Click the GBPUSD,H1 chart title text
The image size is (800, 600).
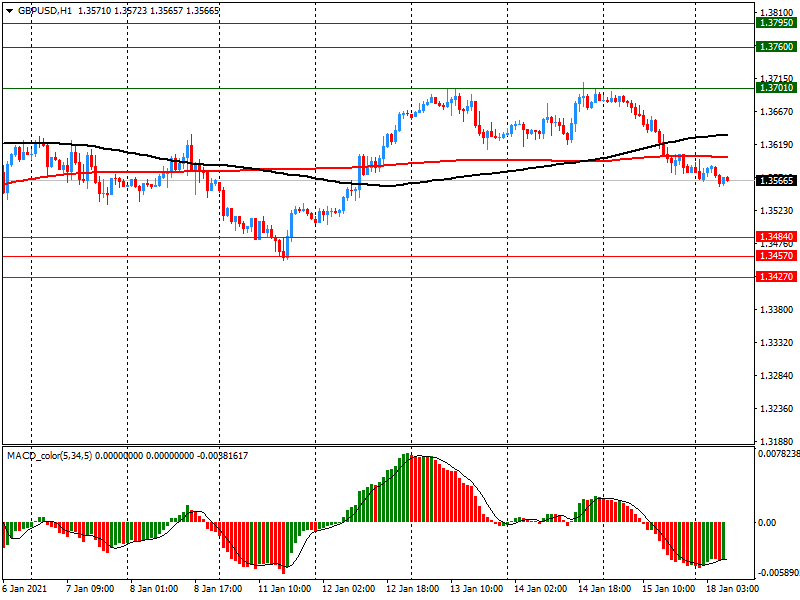[45, 9]
